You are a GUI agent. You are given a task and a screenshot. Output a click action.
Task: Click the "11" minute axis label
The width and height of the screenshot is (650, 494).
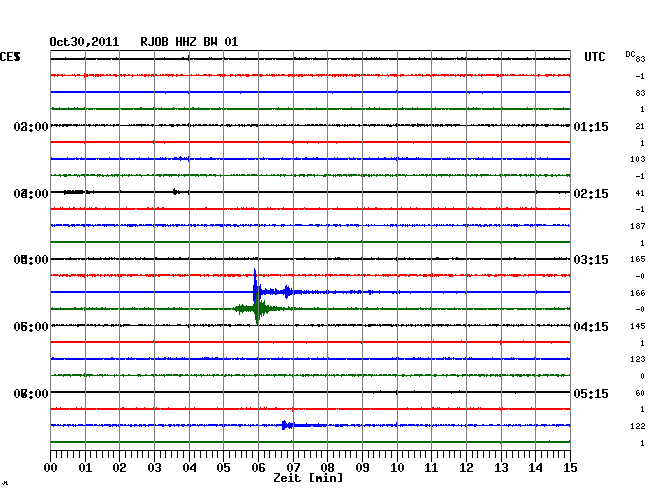[x=431, y=468]
